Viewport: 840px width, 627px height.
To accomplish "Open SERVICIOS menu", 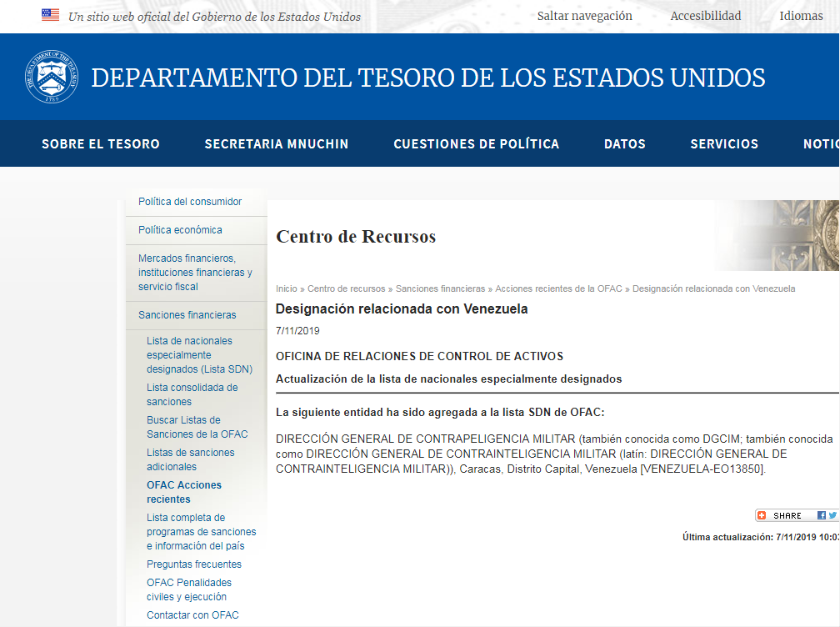I will click(724, 143).
